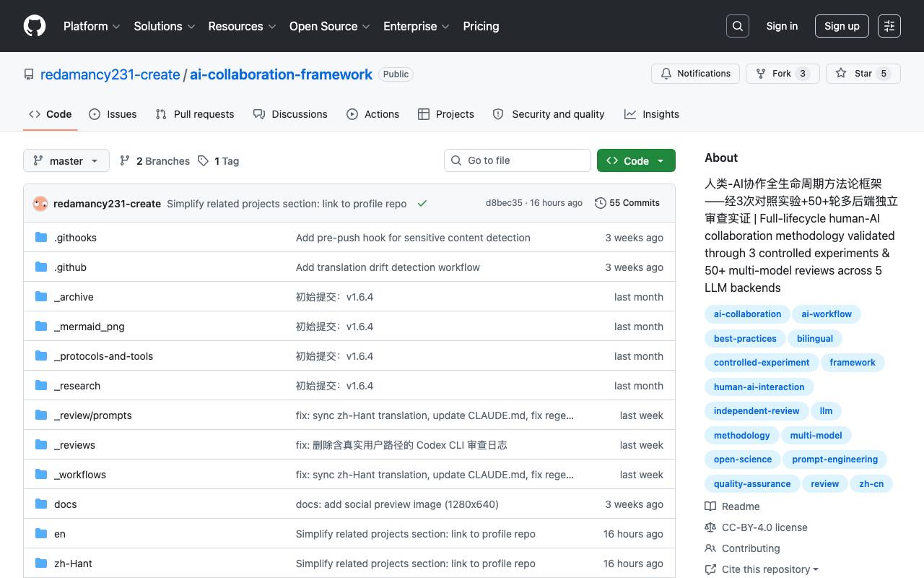Click the folder icon for _workflows
The width and height of the screenshot is (924, 578).
41,475
